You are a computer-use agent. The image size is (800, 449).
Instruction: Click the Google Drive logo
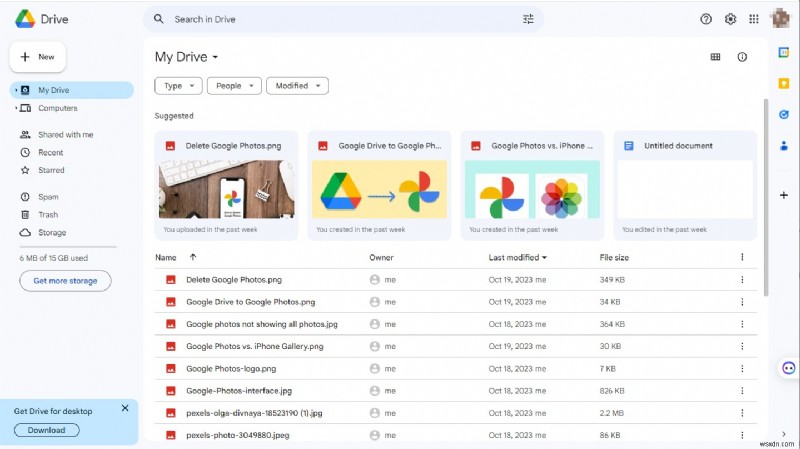pos(25,19)
